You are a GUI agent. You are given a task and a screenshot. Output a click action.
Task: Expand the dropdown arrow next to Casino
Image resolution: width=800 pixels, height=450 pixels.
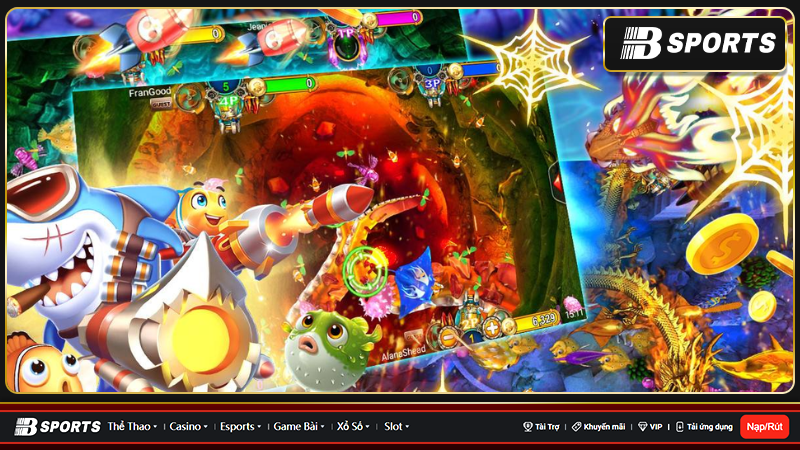tap(205, 427)
